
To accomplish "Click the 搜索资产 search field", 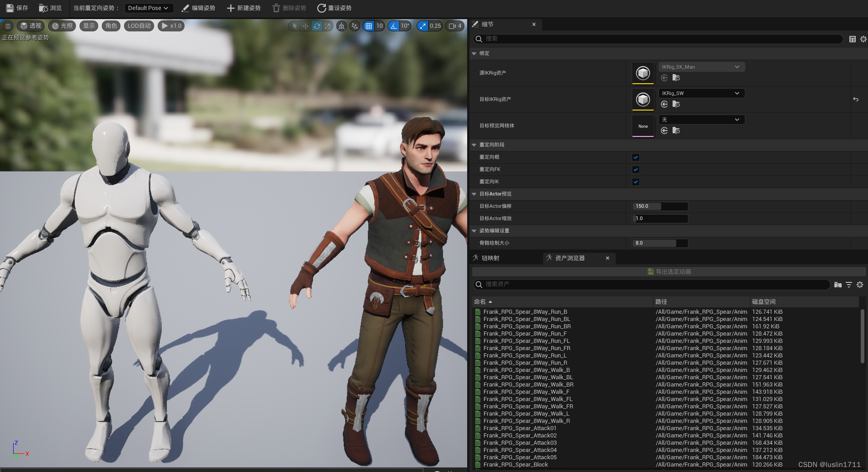I will coord(652,284).
